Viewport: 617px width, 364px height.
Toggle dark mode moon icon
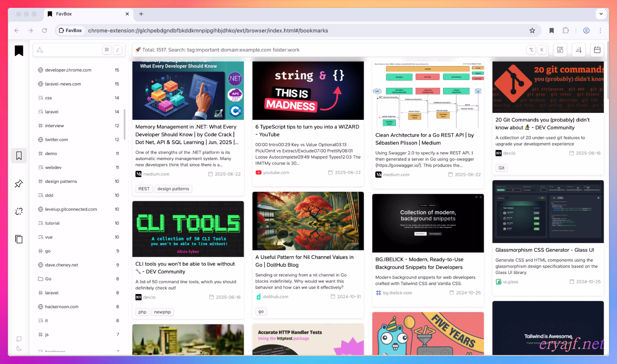[19, 348]
